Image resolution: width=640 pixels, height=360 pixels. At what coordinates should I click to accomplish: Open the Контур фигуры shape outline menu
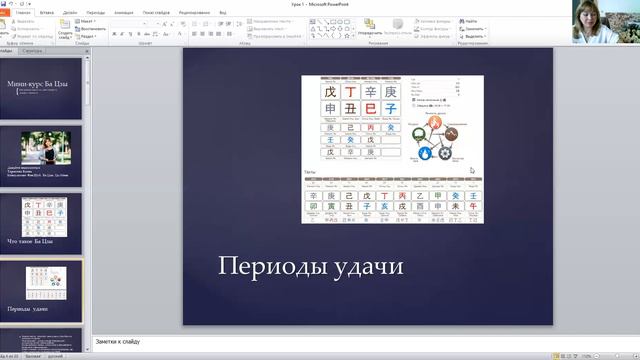pos(432,29)
